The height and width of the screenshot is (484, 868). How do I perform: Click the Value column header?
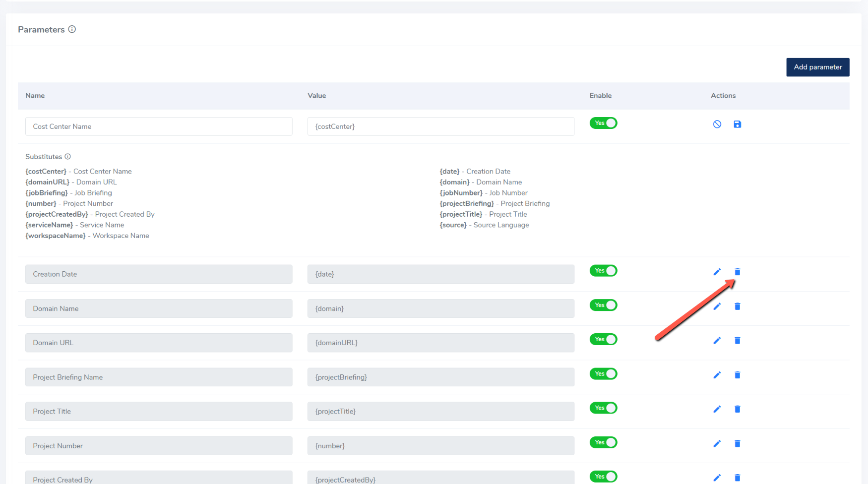click(x=316, y=96)
